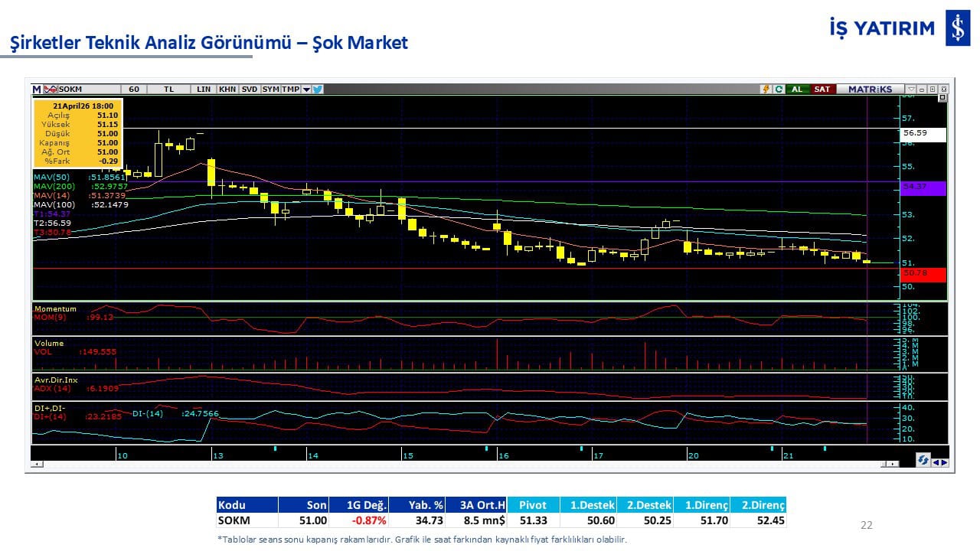
Task: Select the SYM toolbar item
Action: coord(270,90)
